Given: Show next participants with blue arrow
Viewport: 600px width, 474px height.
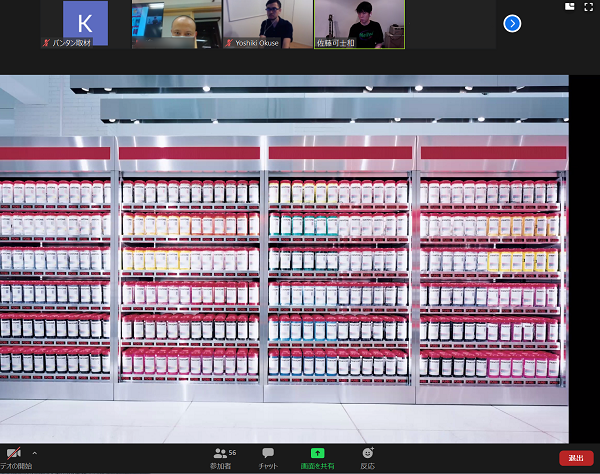Looking at the screenshot, I should (512, 23).
